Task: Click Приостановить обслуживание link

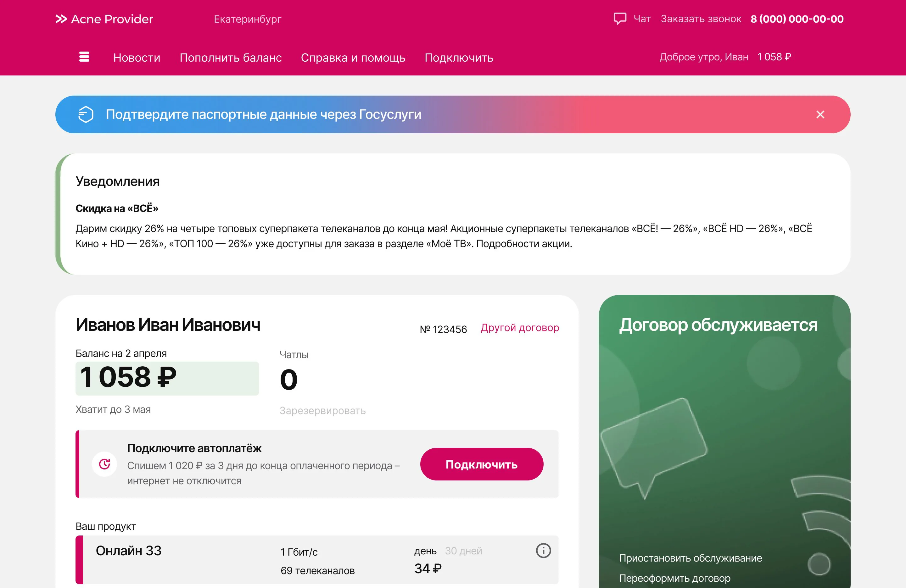Action: click(690, 558)
